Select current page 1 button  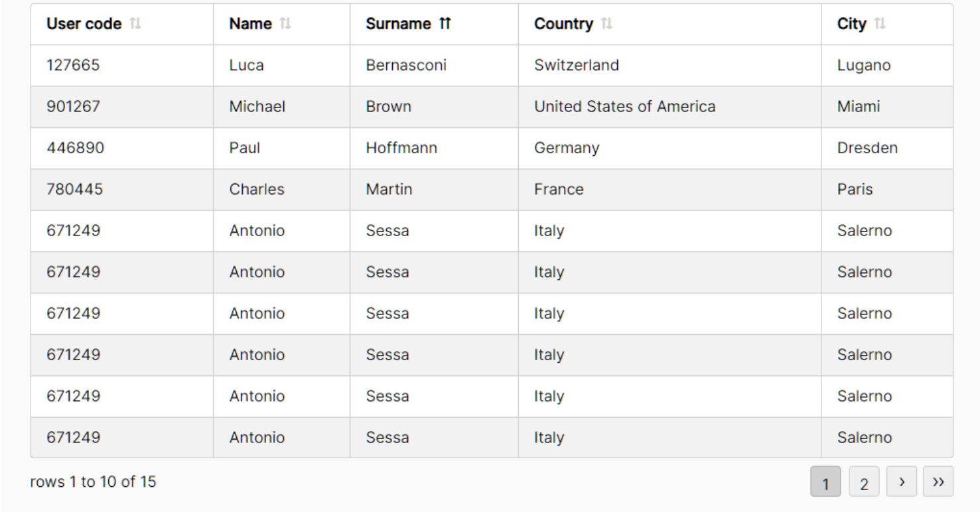pyautogui.click(x=825, y=481)
